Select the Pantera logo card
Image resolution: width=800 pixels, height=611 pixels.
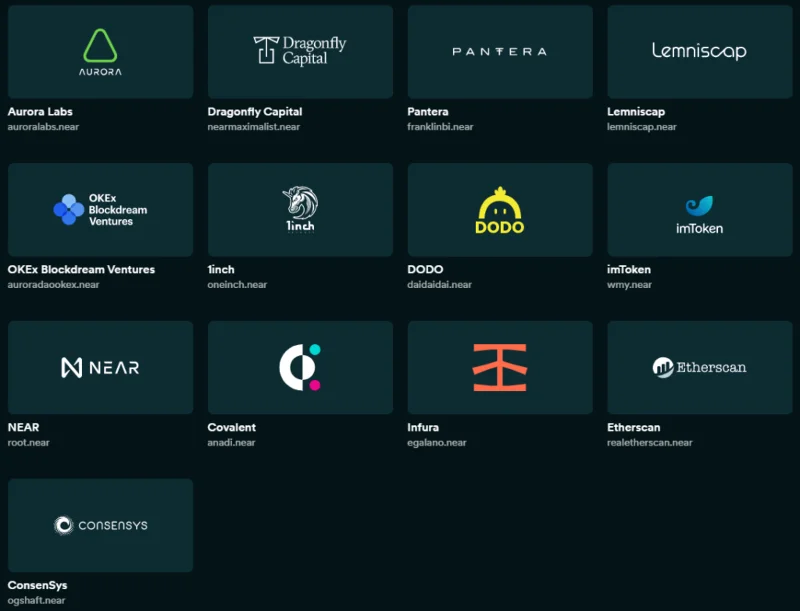point(500,52)
